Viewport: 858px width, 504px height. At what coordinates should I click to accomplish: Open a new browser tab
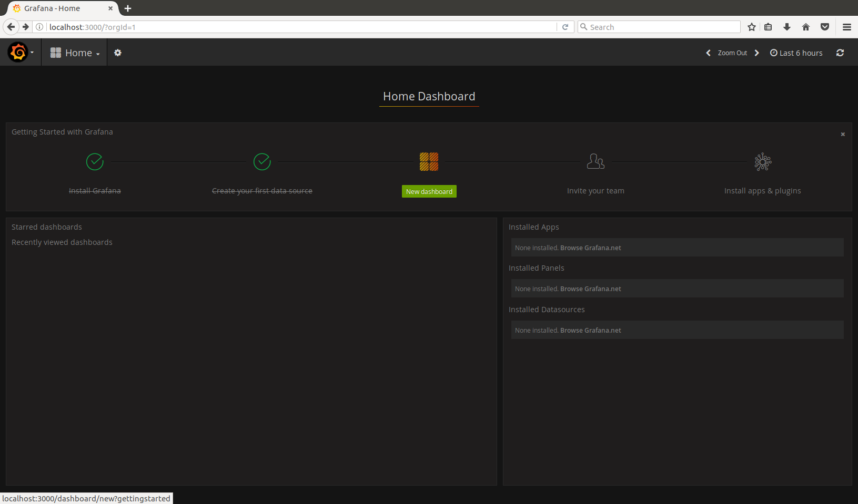(x=128, y=8)
